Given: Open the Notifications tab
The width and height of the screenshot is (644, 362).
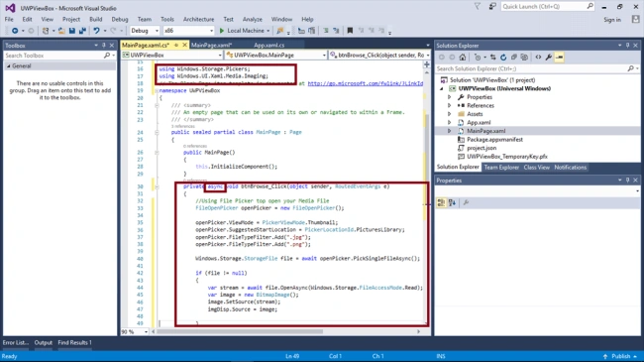Looking at the screenshot, I should [x=570, y=168].
